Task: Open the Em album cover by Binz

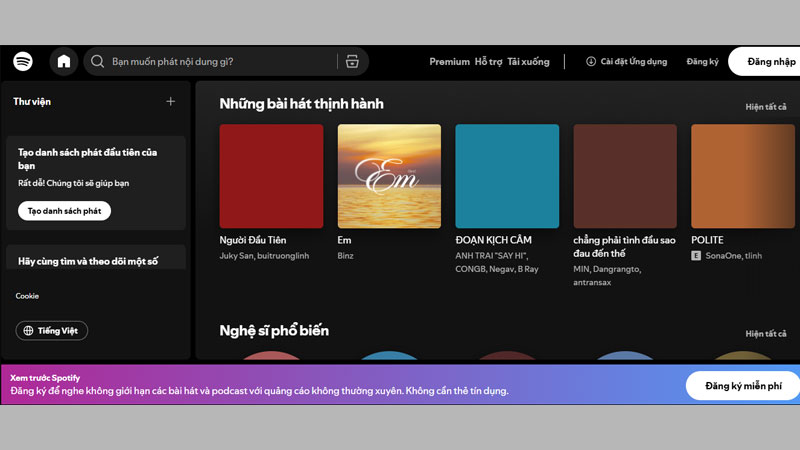Action: [389, 176]
